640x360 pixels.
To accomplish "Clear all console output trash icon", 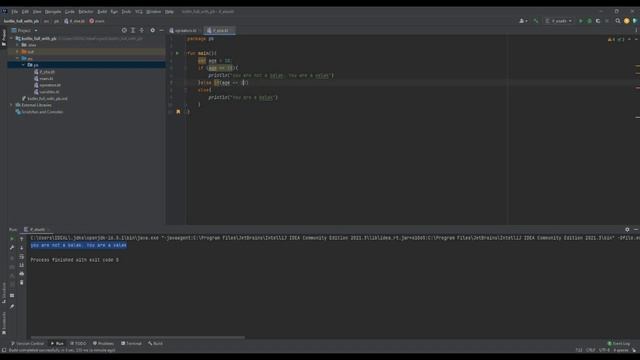I will (x=22, y=282).
